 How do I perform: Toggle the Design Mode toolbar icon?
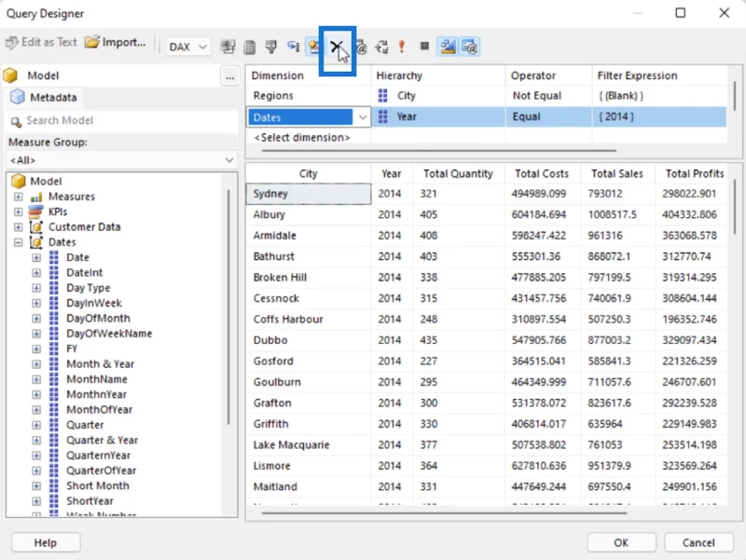tap(448, 47)
